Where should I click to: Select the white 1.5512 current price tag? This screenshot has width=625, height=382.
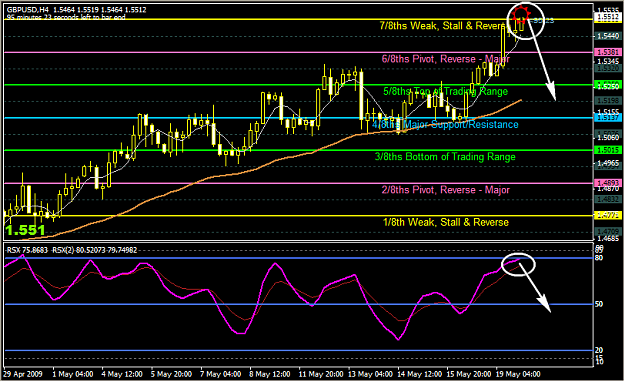coord(607,17)
